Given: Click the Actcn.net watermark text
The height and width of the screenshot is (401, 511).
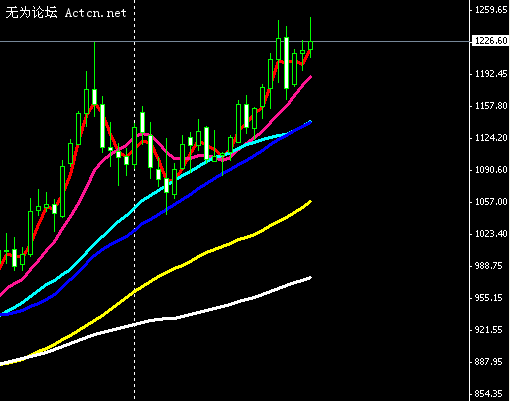Looking at the screenshot, I should pos(96,13).
